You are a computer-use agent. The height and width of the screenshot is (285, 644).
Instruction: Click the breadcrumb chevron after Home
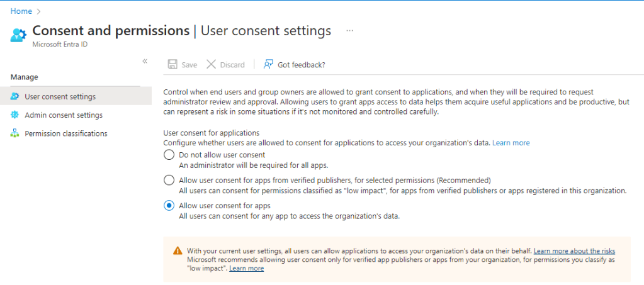pyautogui.click(x=39, y=11)
